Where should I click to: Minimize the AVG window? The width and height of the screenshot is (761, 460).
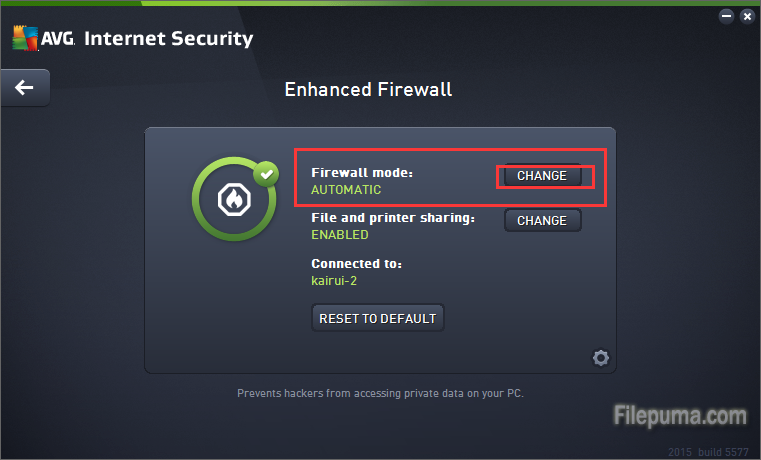(x=724, y=16)
